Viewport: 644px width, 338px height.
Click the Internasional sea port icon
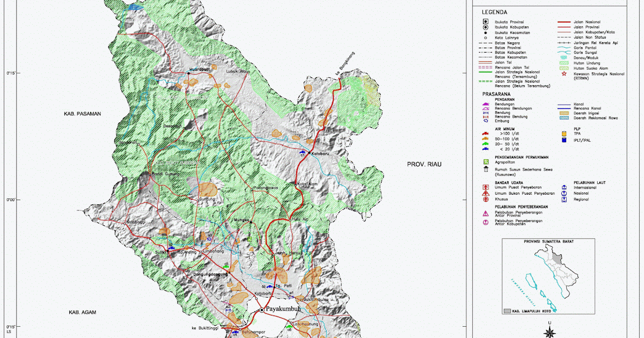tap(564, 187)
